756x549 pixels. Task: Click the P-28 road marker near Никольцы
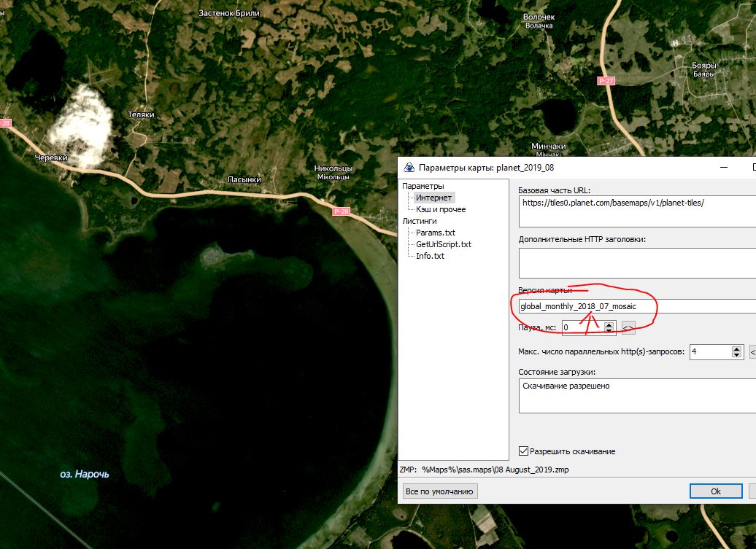click(x=341, y=211)
